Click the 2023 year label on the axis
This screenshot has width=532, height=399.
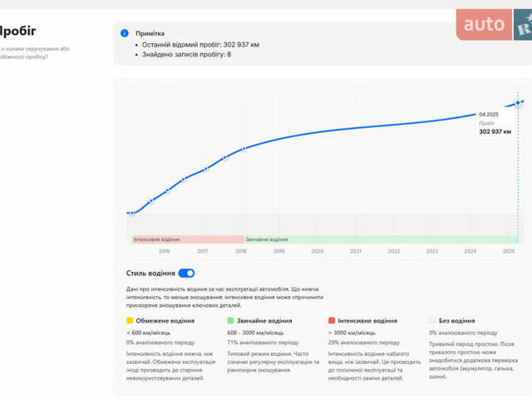point(432,250)
